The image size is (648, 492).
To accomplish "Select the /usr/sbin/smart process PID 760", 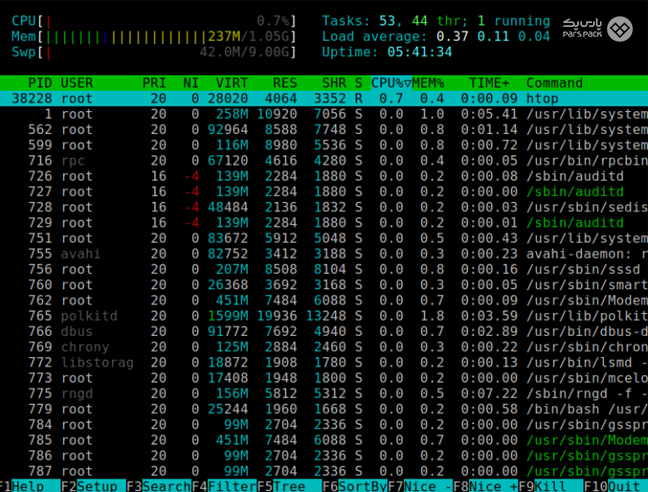I will tap(324, 285).
